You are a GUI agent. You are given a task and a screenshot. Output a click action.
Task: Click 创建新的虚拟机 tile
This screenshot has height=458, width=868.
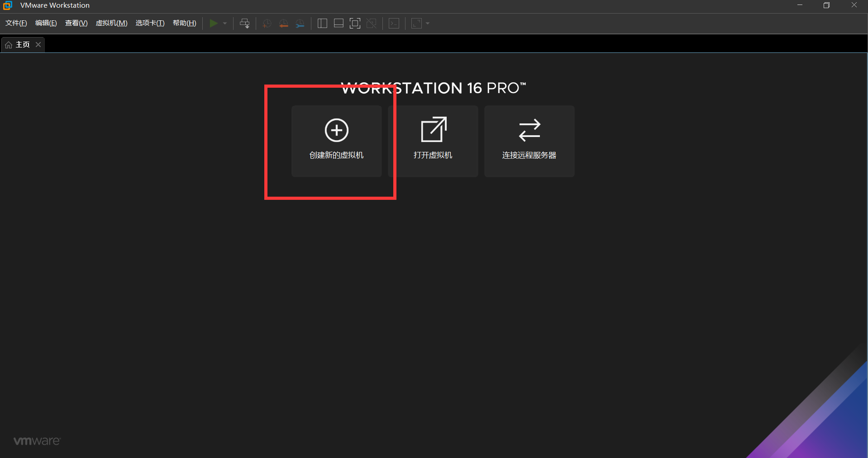tap(336, 141)
